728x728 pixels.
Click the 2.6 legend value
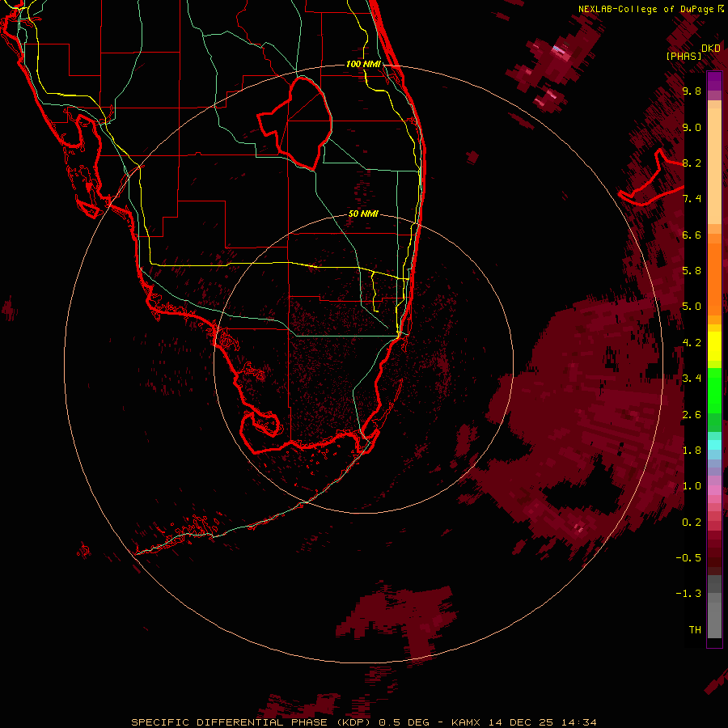pos(692,415)
